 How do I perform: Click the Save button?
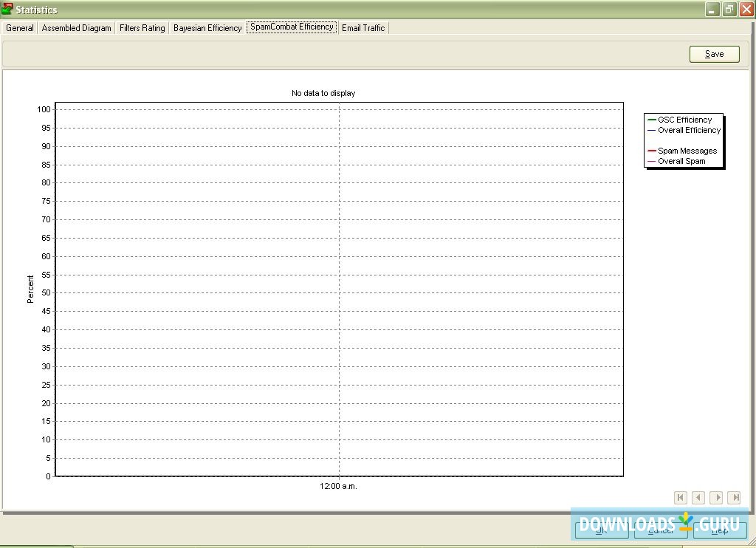[714, 54]
